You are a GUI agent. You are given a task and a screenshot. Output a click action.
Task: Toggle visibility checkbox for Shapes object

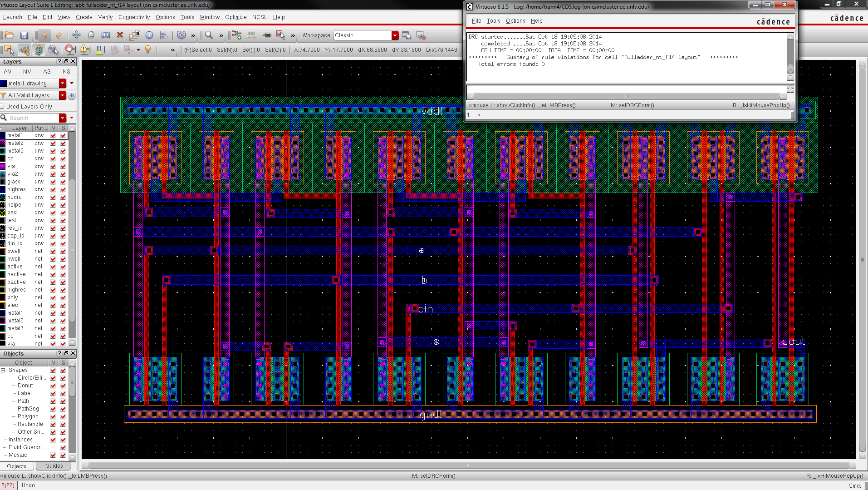point(53,370)
